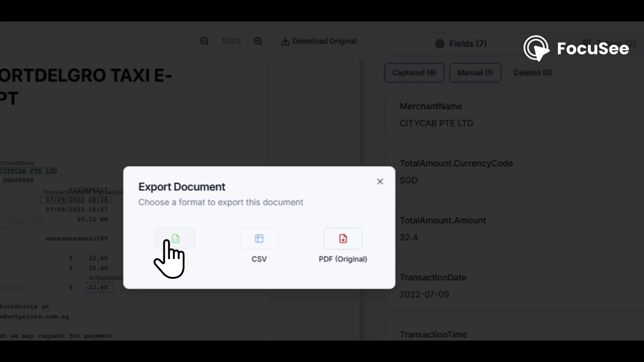The width and height of the screenshot is (644, 362).
Task: Select TransactionDate value 2022-07-09
Action: 424,294
